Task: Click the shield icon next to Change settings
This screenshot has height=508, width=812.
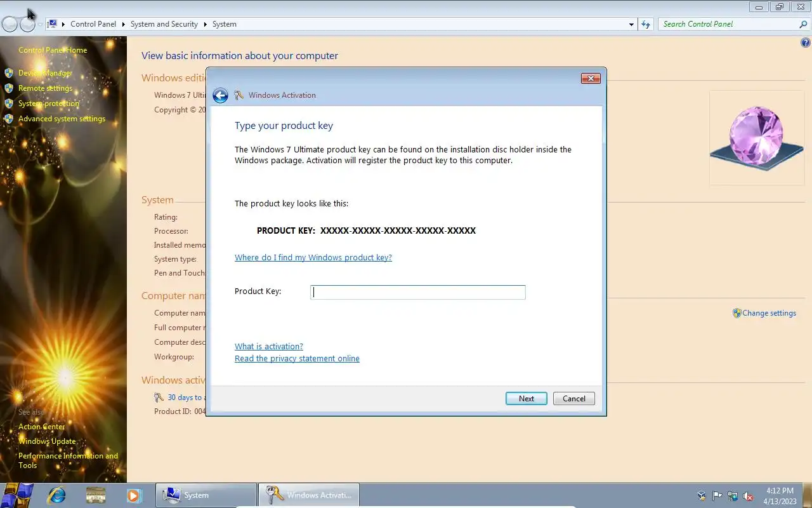Action: pos(737,313)
